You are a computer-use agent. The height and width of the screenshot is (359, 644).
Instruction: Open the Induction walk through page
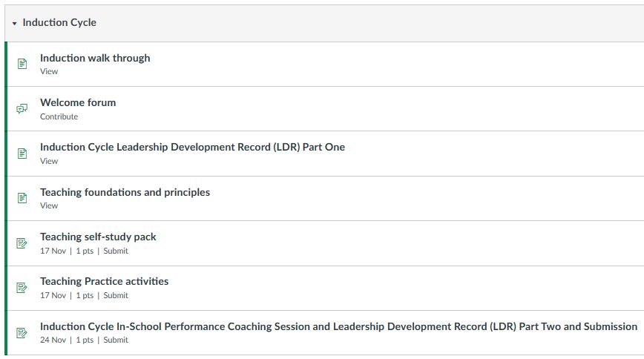pyautogui.click(x=95, y=58)
